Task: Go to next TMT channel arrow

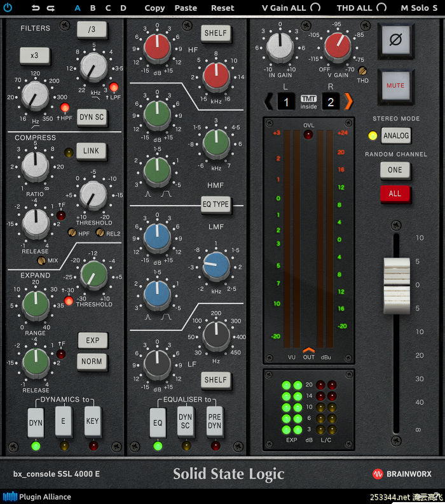Action: coord(348,102)
